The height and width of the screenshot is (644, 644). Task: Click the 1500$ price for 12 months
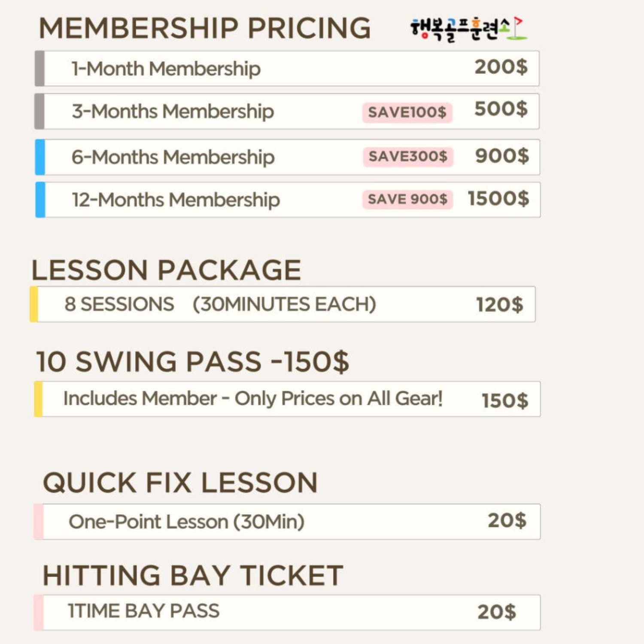click(x=498, y=199)
